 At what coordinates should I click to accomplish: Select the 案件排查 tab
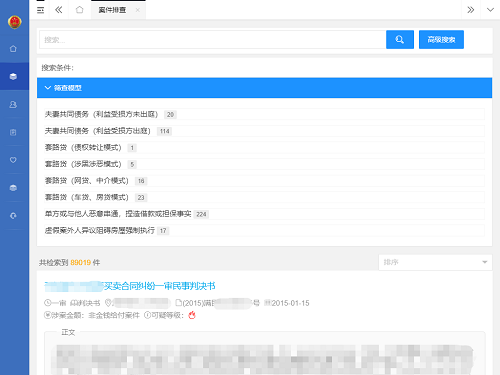tap(112, 10)
